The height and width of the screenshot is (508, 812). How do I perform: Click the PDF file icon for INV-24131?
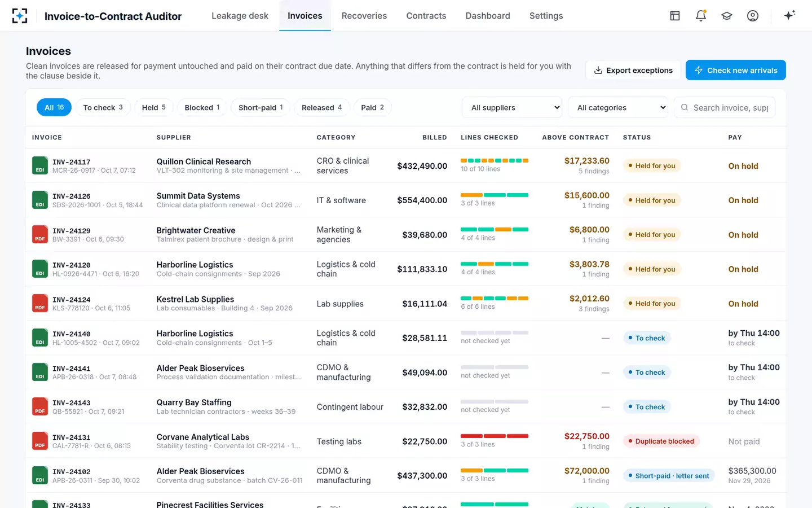coord(40,441)
